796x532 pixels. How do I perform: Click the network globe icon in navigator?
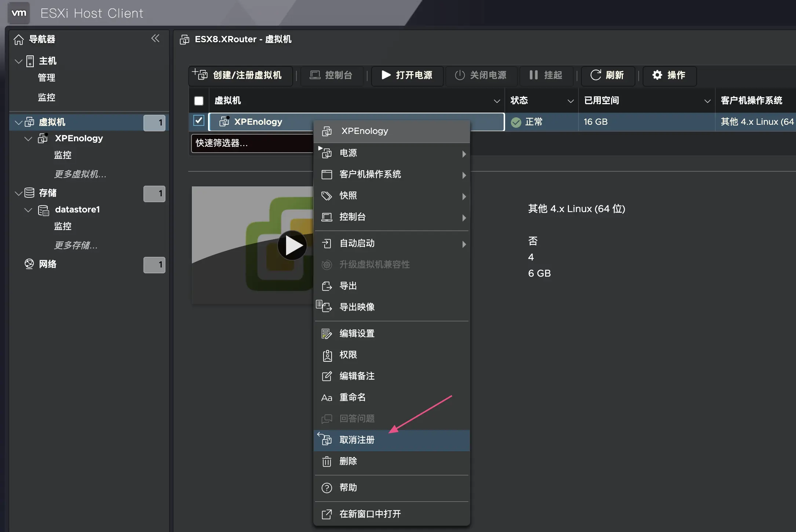pyautogui.click(x=29, y=264)
